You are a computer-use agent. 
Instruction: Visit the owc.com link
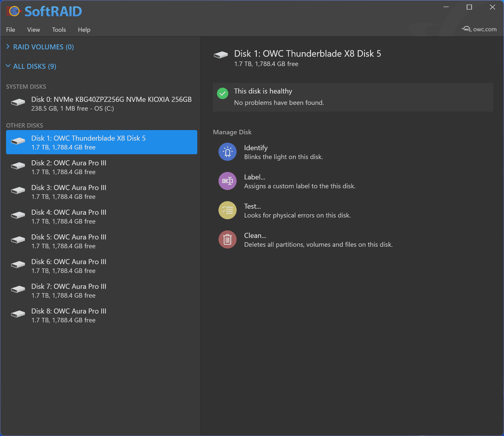[x=484, y=29]
